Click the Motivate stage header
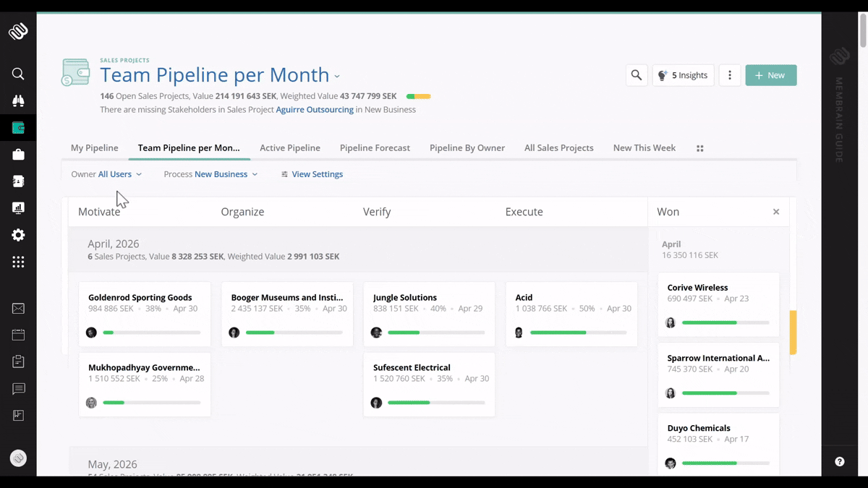Viewport: 868px width, 488px height. (x=99, y=212)
